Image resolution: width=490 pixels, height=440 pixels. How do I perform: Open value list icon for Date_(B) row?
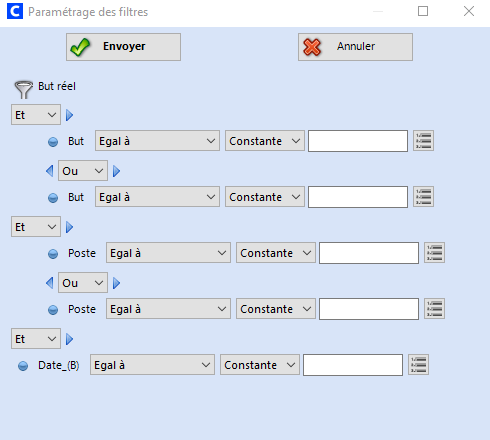tap(418, 365)
